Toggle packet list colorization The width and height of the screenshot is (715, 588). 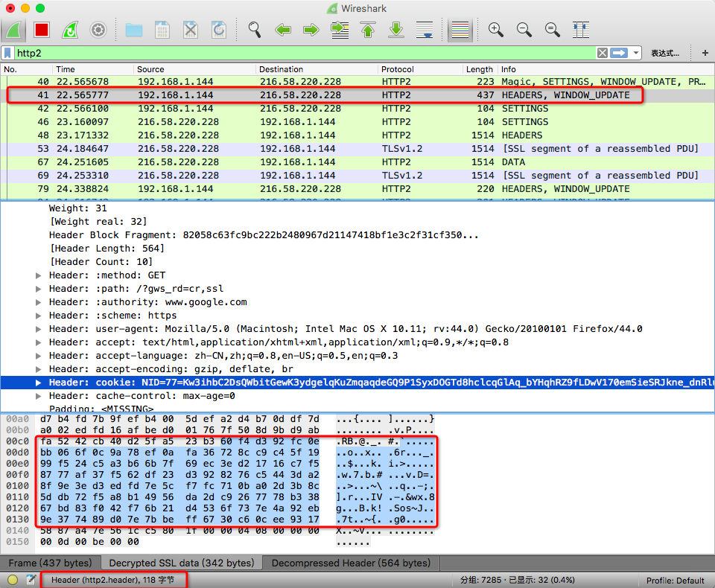pyautogui.click(x=461, y=30)
